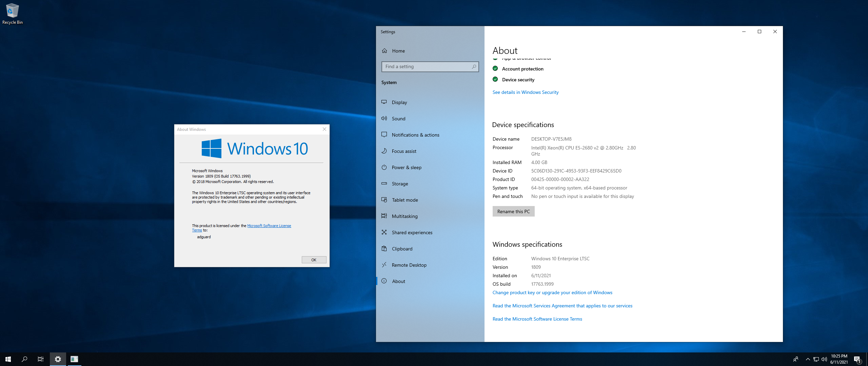Screen dimensions: 868x366
Task: Click the Find a setting search box
Action: (430, 67)
